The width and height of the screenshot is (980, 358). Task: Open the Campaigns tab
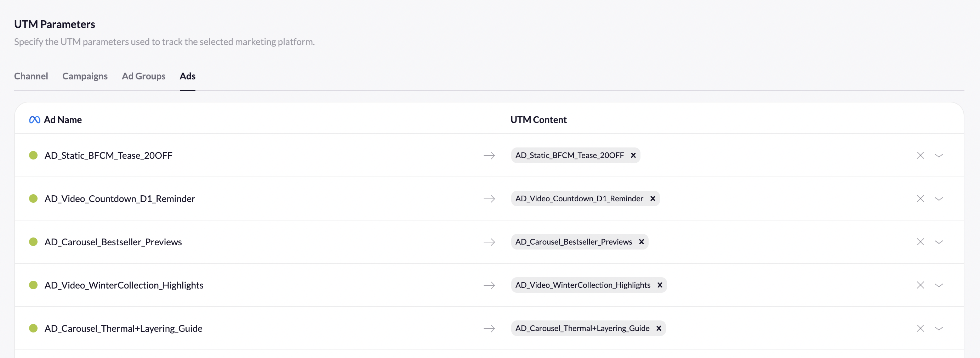85,76
